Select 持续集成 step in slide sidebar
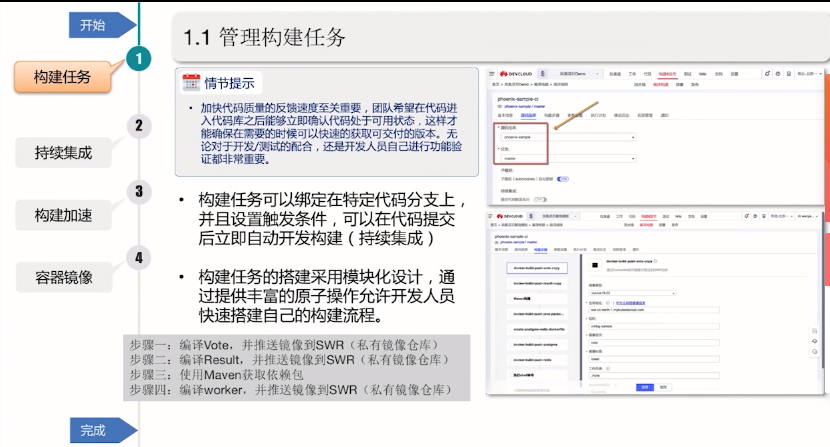 coord(64,153)
